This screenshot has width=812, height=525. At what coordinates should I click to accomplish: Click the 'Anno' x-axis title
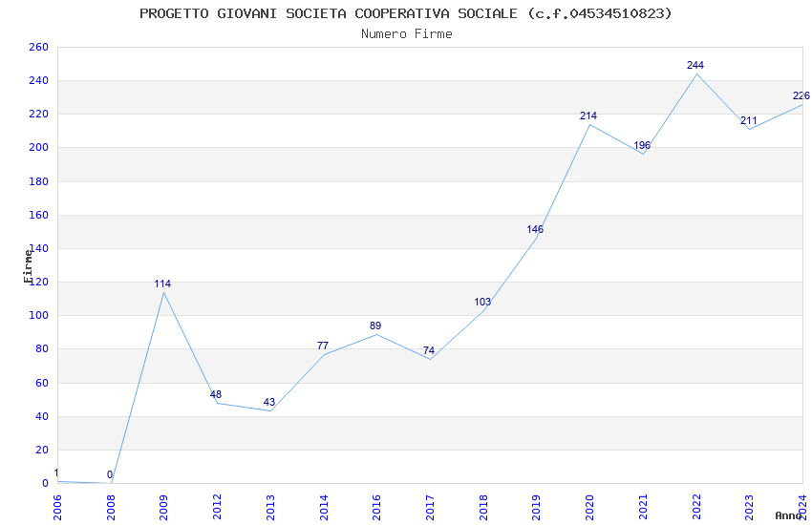[x=788, y=515]
